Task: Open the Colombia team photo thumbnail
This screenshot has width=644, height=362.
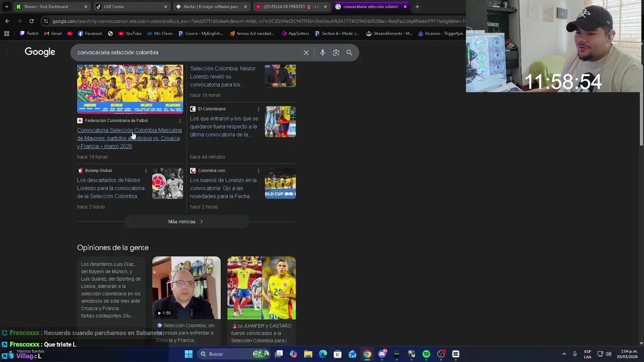Action: point(130,89)
